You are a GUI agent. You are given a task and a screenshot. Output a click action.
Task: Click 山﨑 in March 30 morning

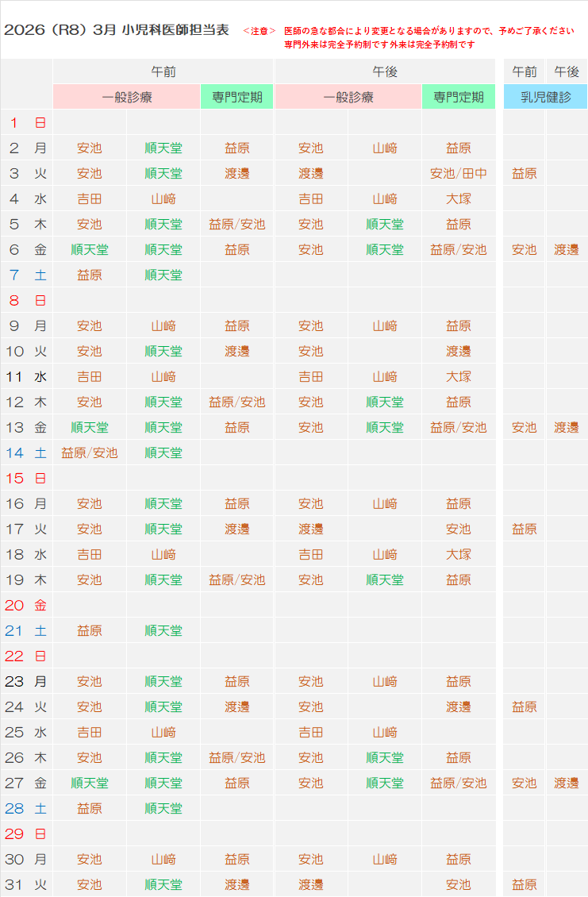[163, 859]
